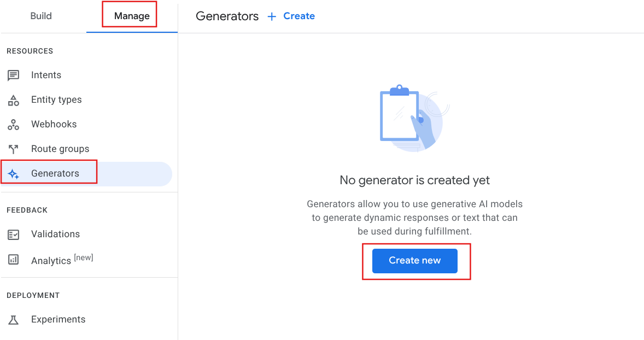Click the Generators page title
Viewport: 644px width, 340px height.
[x=227, y=16]
